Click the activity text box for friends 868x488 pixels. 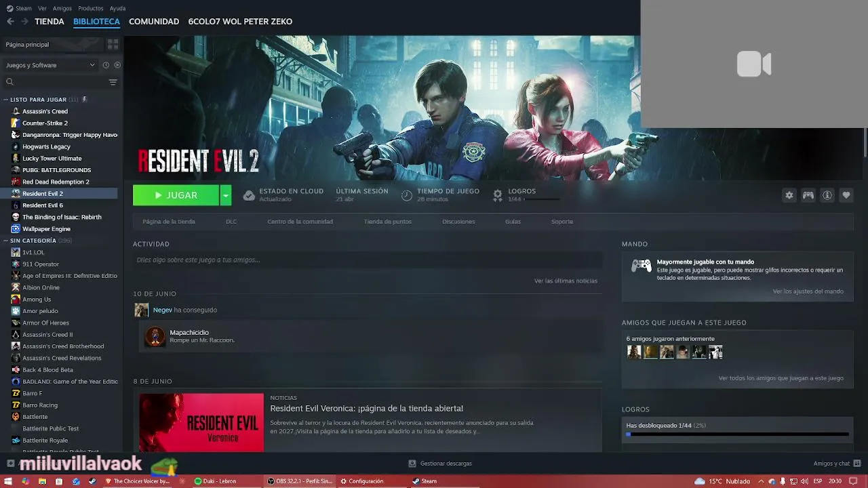[x=368, y=260]
